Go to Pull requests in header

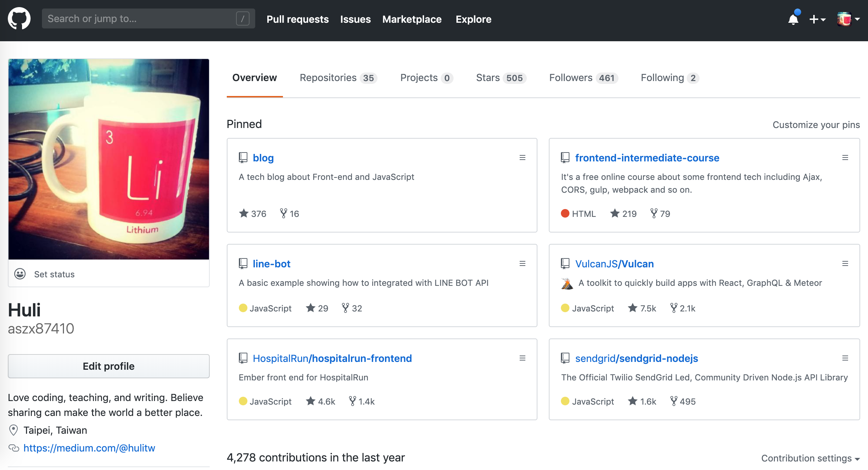pyautogui.click(x=298, y=19)
